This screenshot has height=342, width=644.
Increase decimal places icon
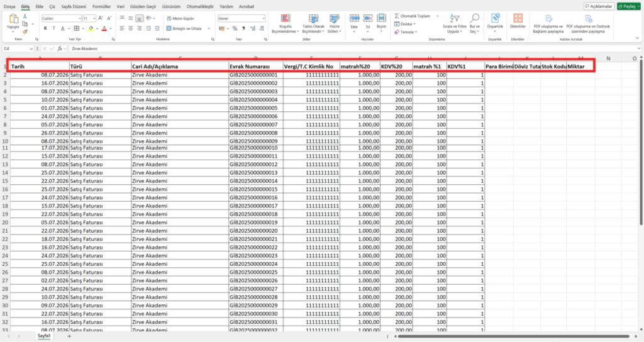253,29
